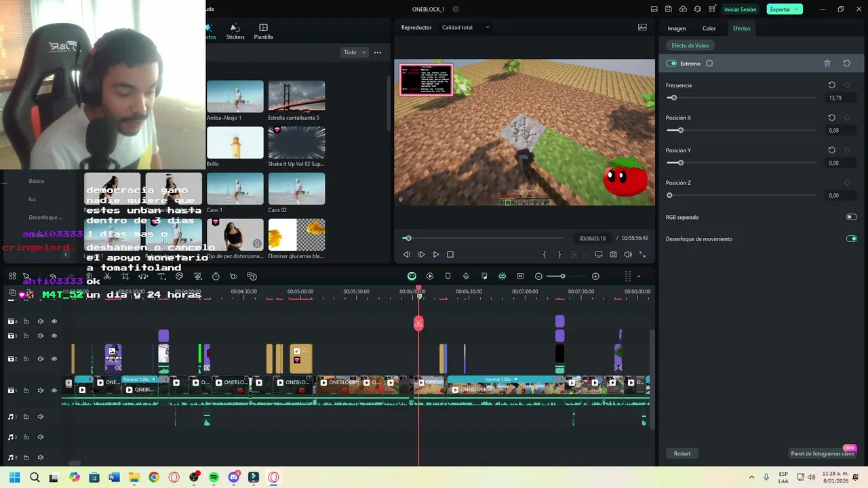The width and height of the screenshot is (868, 488).
Task: Open the Plantilla tab
Action: tap(263, 32)
